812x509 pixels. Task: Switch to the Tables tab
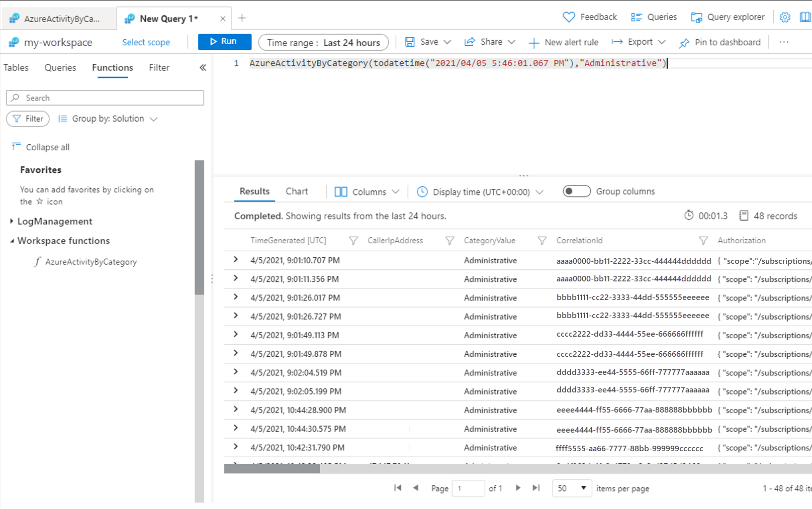pos(16,67)
